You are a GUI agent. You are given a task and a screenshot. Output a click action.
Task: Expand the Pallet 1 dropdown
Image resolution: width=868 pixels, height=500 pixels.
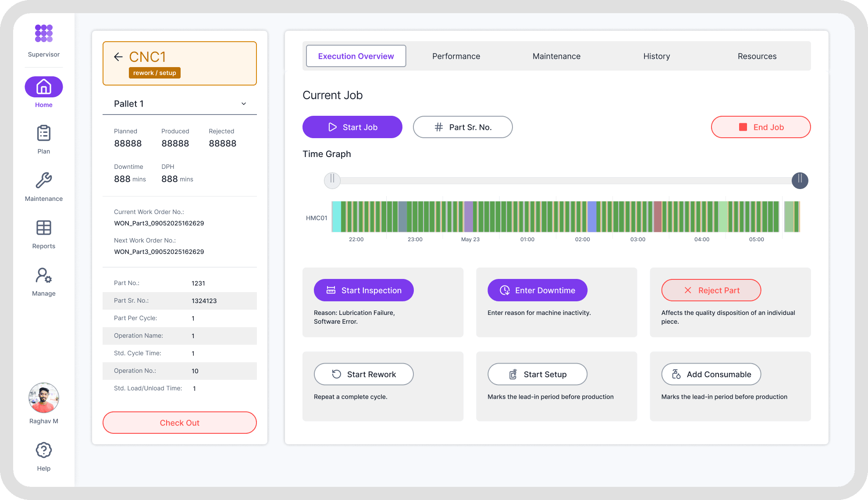point(244,104)
